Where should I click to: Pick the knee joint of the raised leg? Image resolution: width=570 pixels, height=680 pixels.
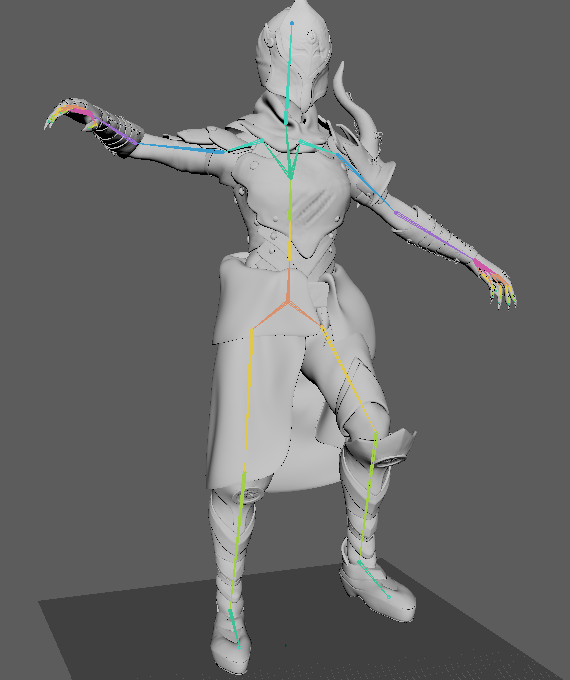[376, 432]
